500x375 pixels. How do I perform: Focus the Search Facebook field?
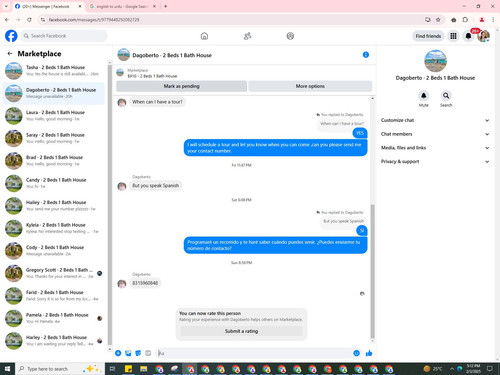63,36
